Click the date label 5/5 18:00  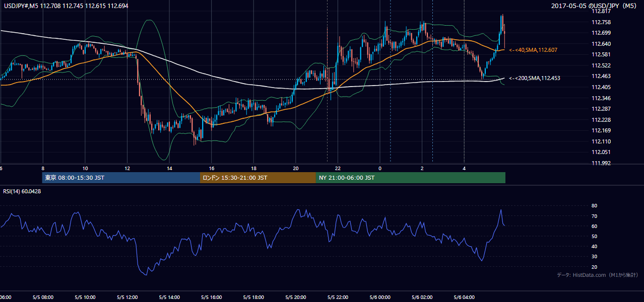point(254,297)
